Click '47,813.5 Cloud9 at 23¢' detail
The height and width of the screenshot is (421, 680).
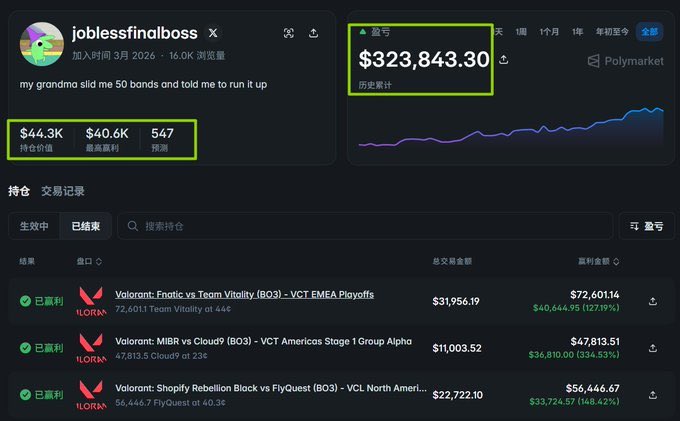tap(161, 356)
